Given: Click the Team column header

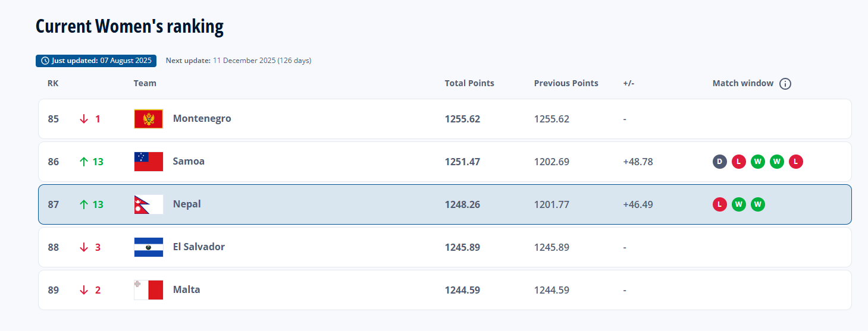Looking at the screenshot, I should pyautogui.click(x=145, y=83).
